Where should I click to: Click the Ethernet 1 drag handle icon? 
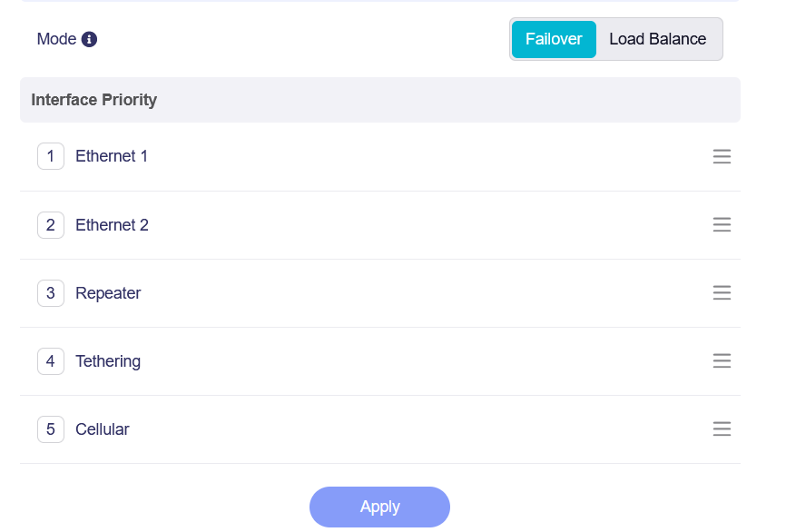point(722,156)
